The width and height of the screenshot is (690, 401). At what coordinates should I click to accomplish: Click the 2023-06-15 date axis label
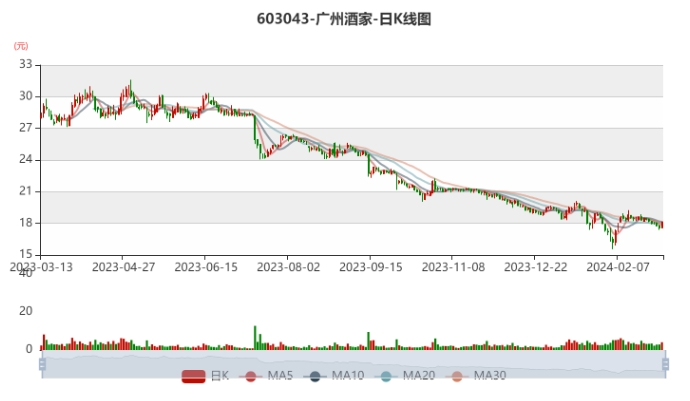coord(206,267)
